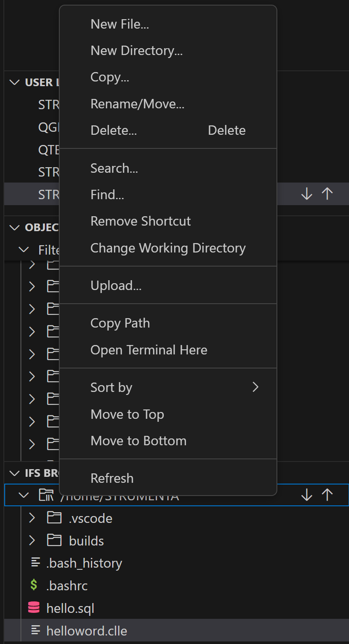
Task: Click Refresh at the bottom of the menu
Action: tap(112, 478)
